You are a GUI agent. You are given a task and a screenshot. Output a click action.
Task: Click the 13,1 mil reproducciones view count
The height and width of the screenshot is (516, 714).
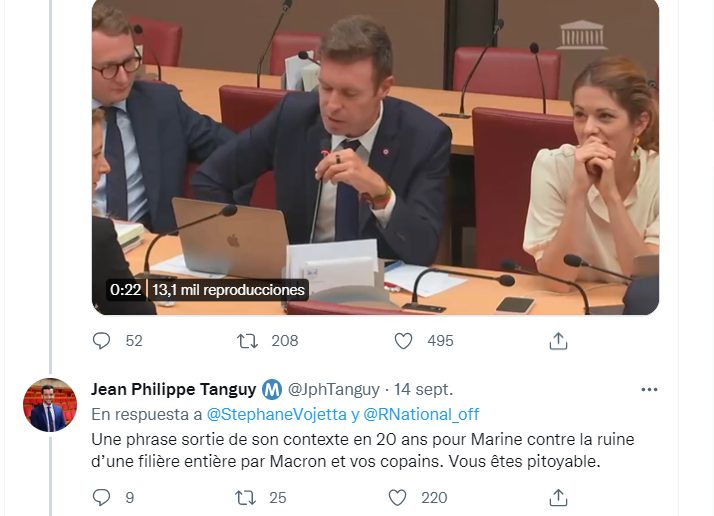(x=228, y=290)
